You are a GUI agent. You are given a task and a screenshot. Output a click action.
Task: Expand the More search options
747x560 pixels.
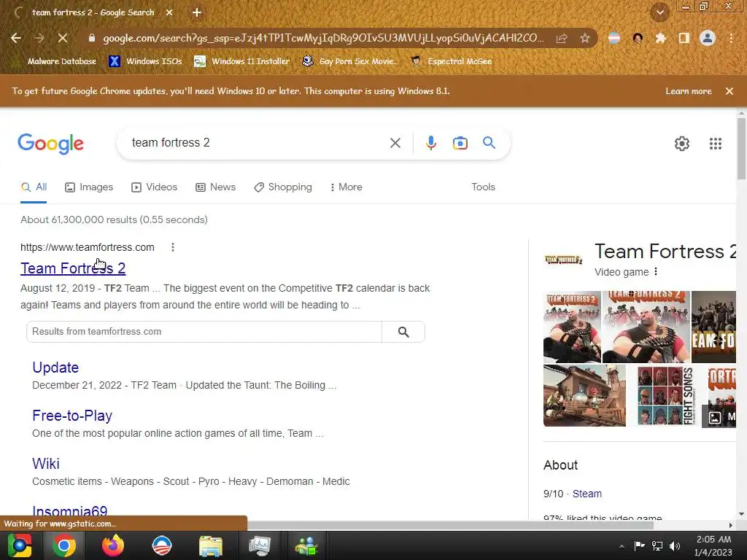tap(347, 187)
